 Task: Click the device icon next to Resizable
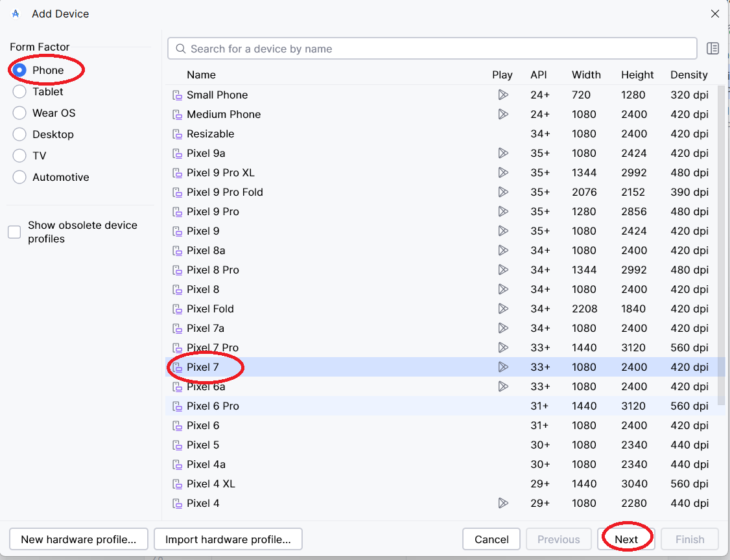(177, 134)
